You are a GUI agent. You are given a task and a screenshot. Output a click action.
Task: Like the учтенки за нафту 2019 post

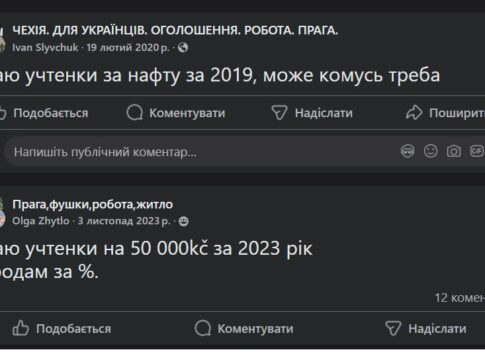click(x=44, y=113)
